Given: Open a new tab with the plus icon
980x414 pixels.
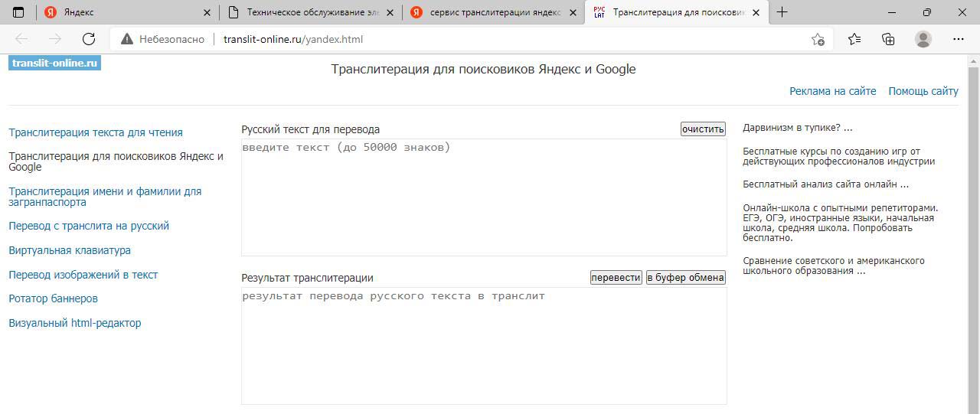Looking at the screenshot, I should click(782, 12).
